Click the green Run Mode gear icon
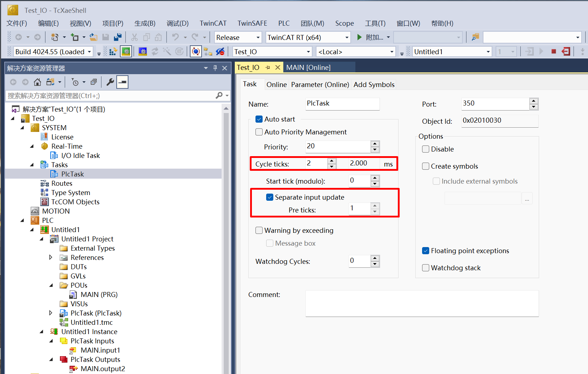This screenshot has height=374, width=588. point(126,52)
